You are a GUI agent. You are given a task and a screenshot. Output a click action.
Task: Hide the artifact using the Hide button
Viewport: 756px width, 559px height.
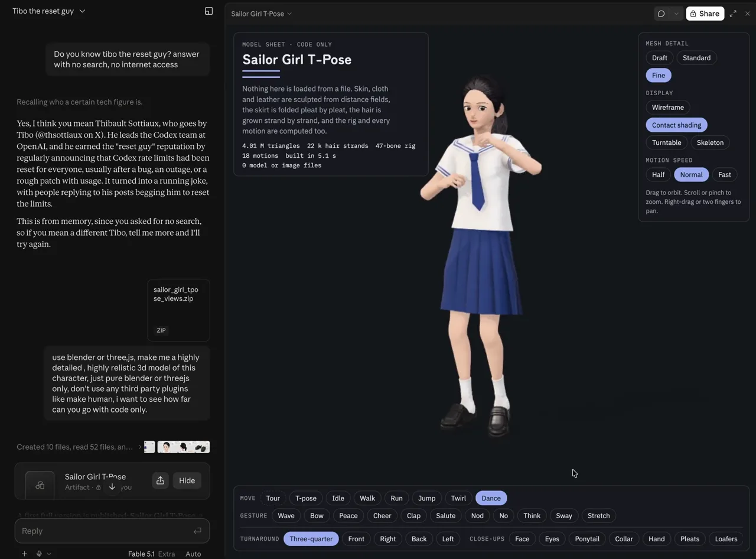coord(187,480)
